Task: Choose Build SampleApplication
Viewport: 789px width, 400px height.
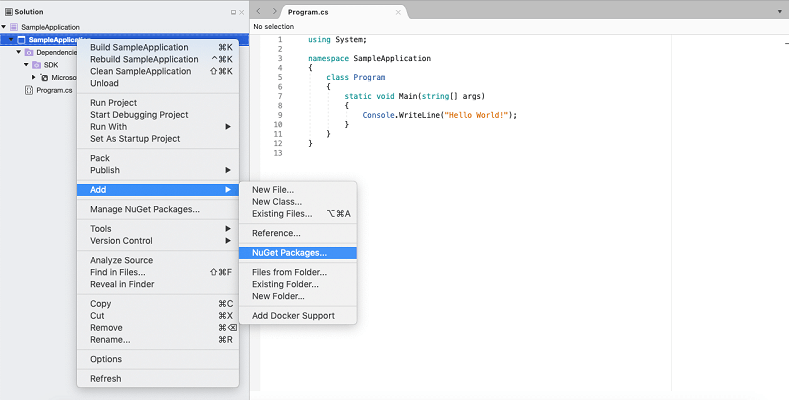Action: [157, 47]
